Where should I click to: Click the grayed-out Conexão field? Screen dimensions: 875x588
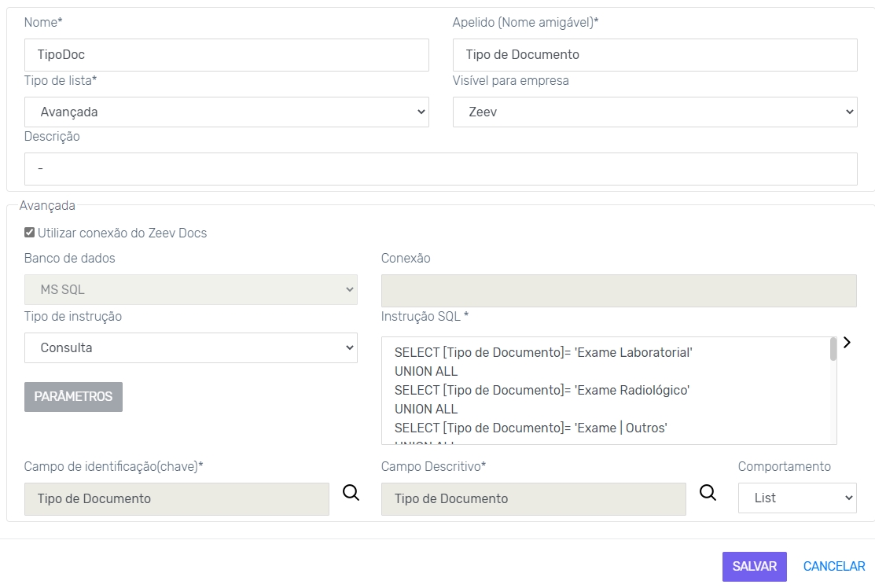click(618, 290)
